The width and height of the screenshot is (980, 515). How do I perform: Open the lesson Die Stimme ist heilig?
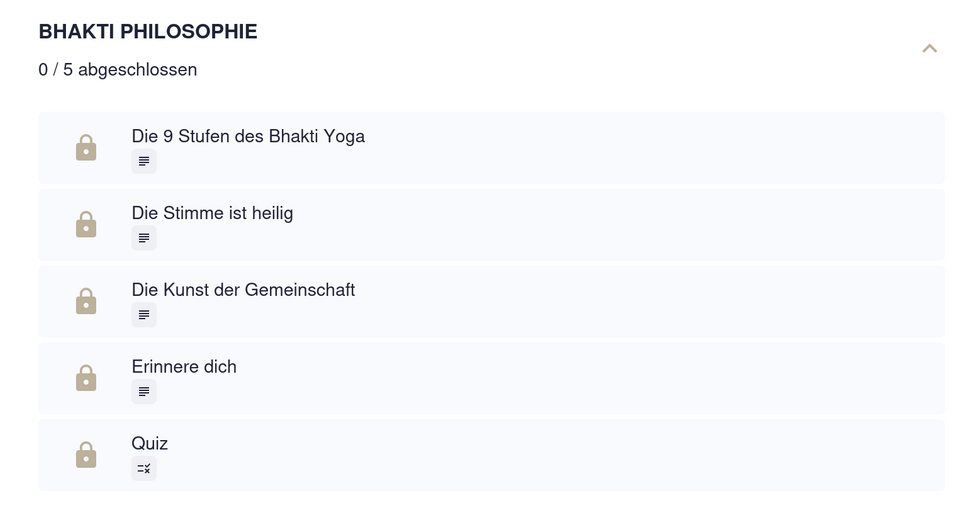click(212, 213)
